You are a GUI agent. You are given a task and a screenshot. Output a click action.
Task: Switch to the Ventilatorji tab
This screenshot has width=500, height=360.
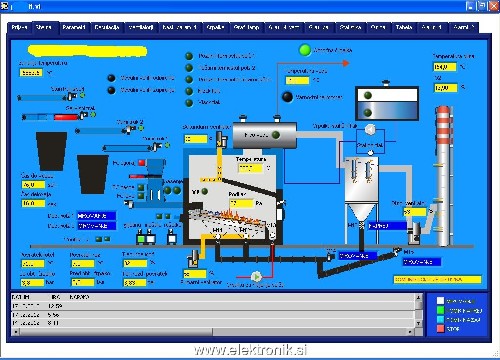(141, 27)
